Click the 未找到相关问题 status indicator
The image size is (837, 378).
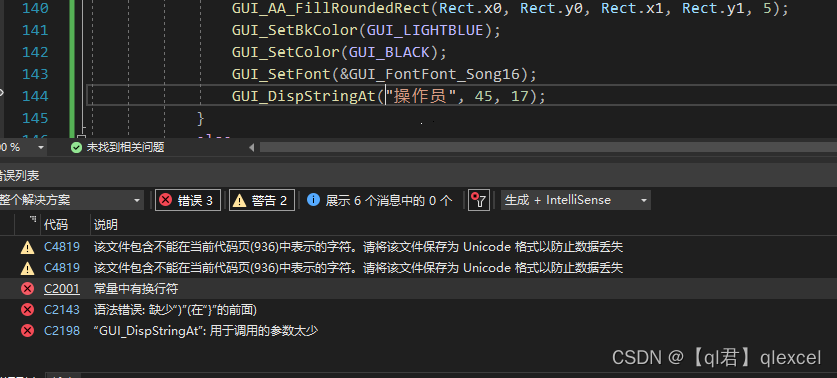[x=125, y=147]
